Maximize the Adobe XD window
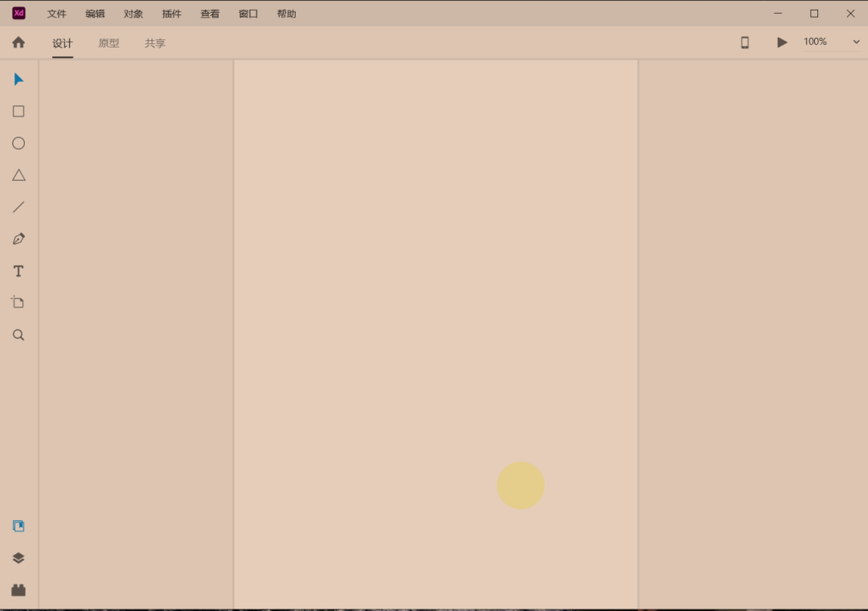This screenshot has width=868, height=611. 813,14
